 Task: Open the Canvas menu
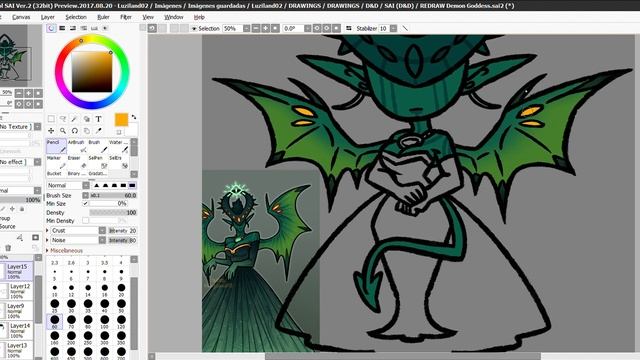pyautogui.click(x=21, y=17)
